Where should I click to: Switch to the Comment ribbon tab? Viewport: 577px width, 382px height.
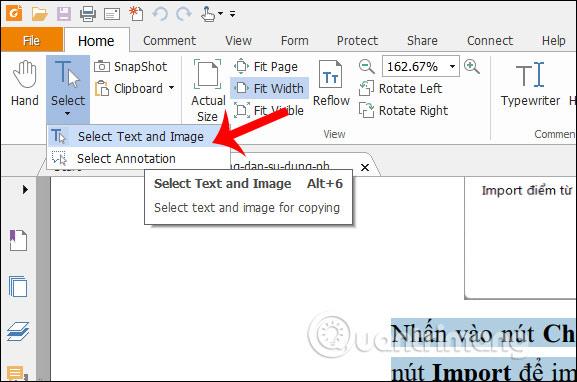(169, 40)
